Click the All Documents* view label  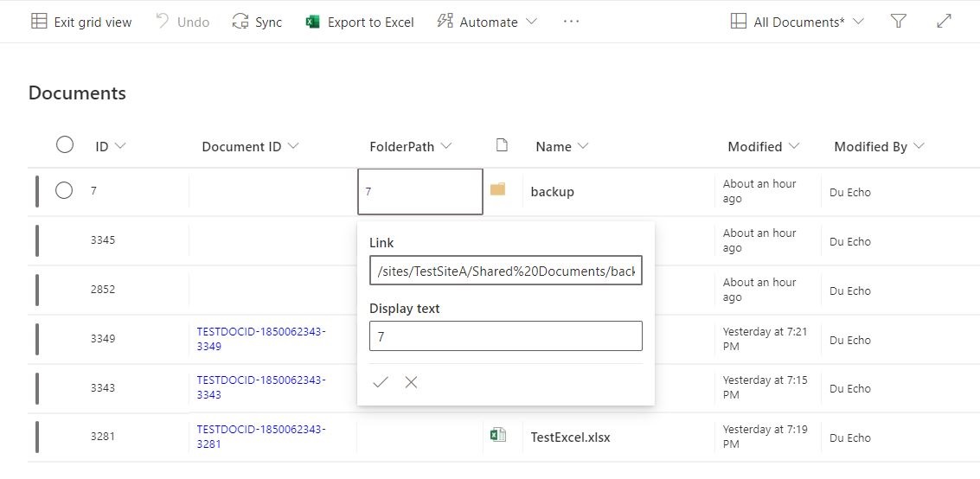(x=799, y=22)
